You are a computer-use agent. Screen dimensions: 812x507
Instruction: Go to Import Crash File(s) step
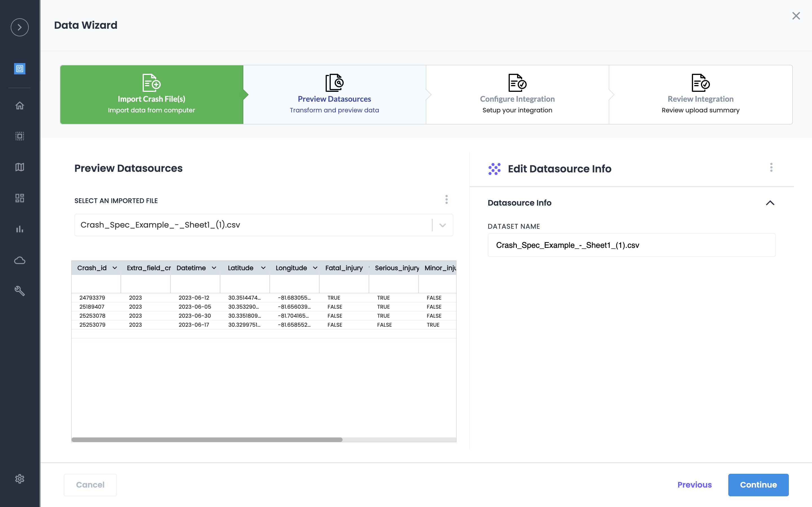151,95
